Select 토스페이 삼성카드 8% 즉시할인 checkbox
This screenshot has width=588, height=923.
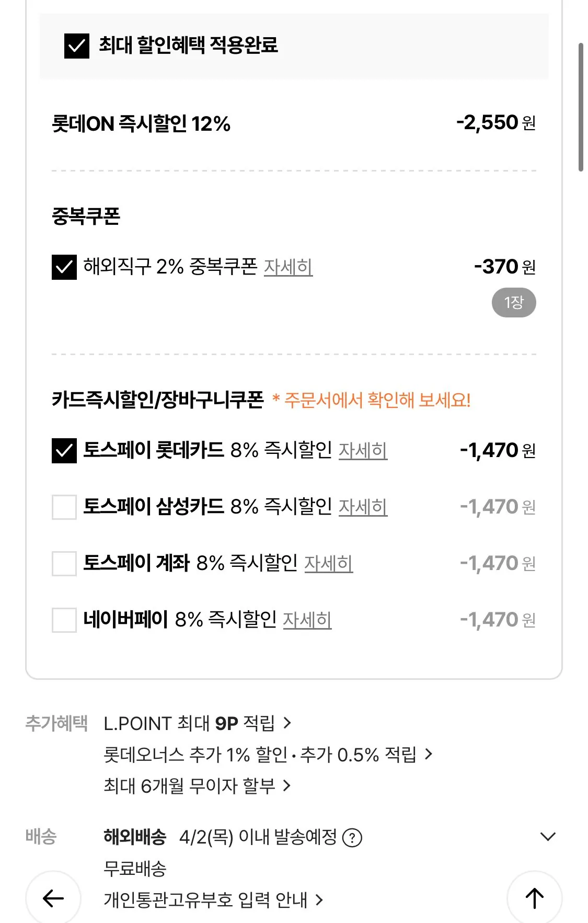coord(64,507)
